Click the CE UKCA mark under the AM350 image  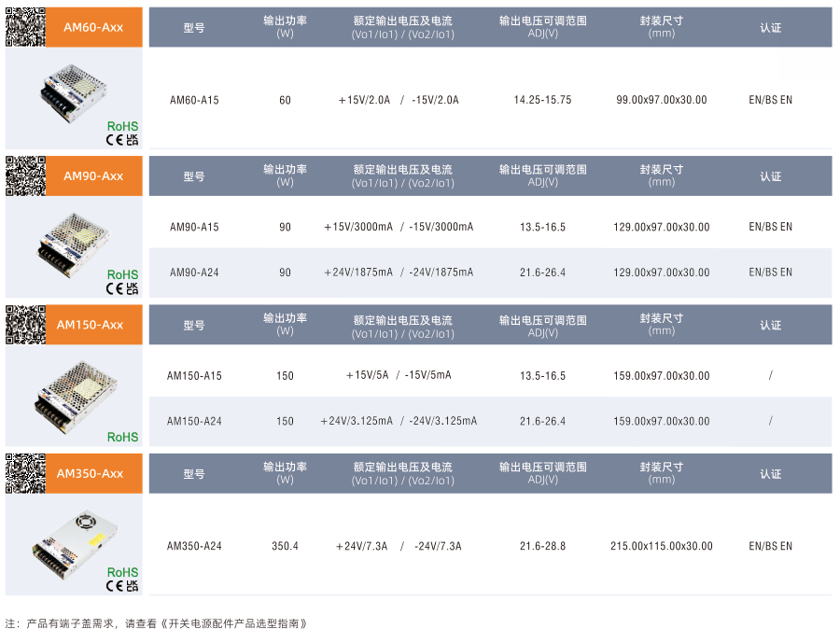click(122, 586)
